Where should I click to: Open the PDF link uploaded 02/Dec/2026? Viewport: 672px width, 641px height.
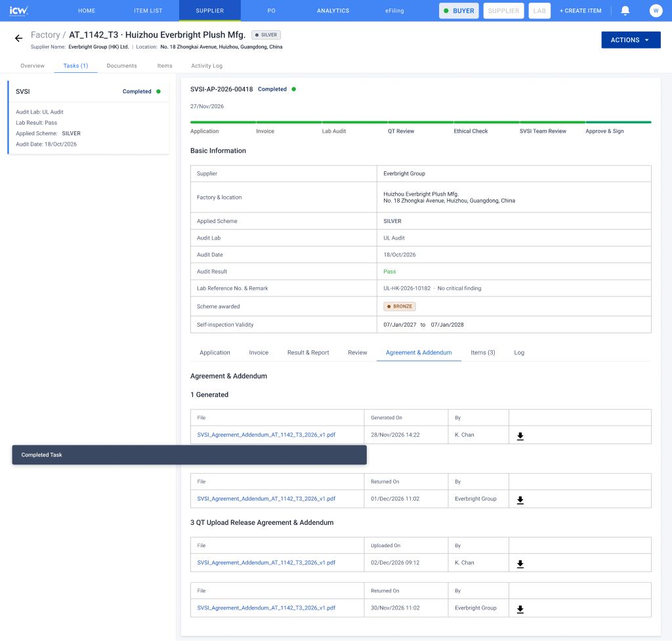point(266,562)
